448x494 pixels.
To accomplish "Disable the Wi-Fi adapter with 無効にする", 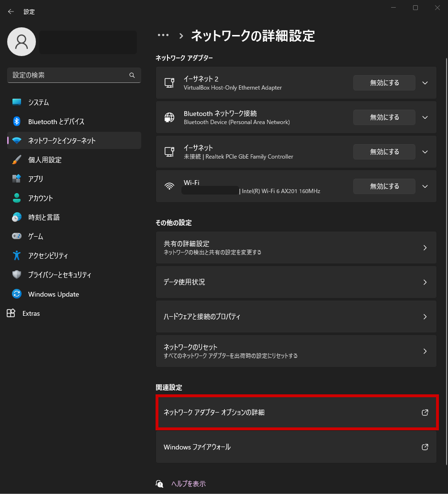I will 384,186.
